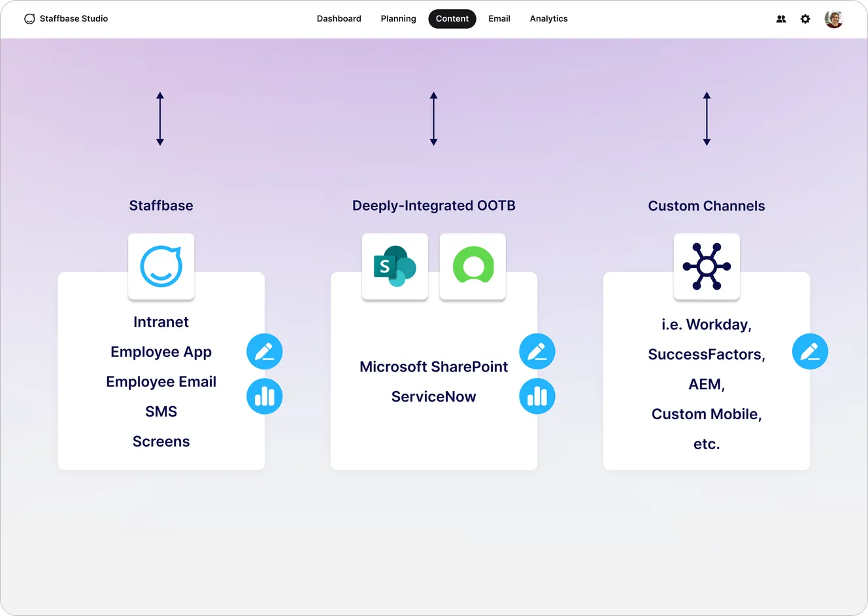
Task: Click the Microsoft SharePoint logo tile
Action: (x=395, y=267)
